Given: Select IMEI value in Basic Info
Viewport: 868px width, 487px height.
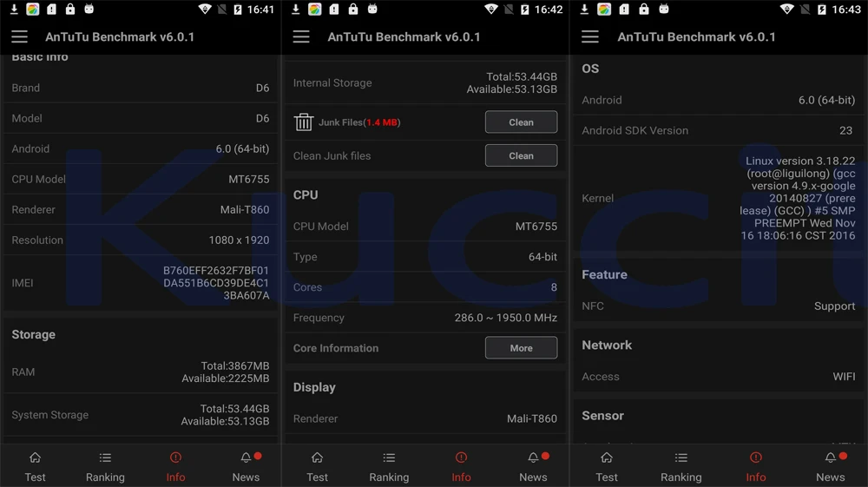Looking at the screenshot, I should coord(216,283).
